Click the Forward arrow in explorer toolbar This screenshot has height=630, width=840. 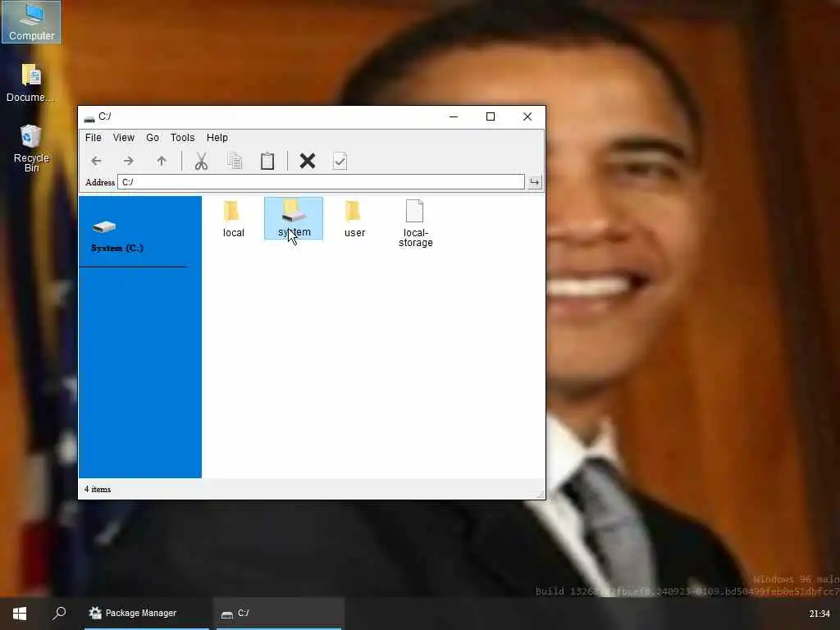click(x=129, y=161)
